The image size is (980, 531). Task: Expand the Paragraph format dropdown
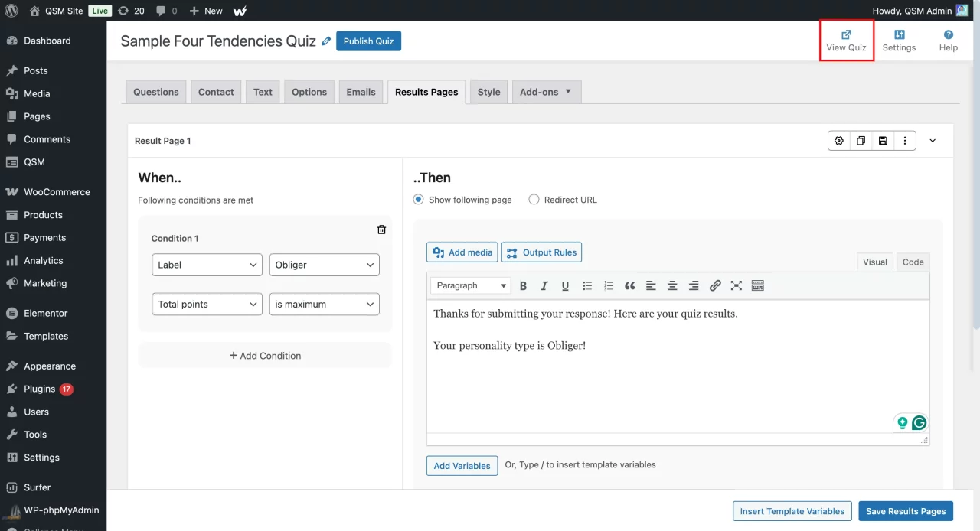point(471,286)
